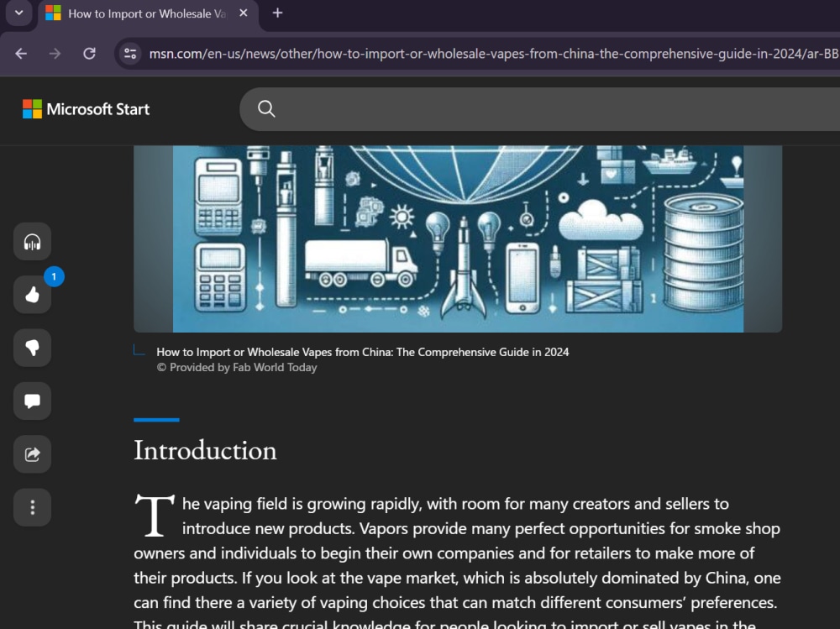This screenshot has height=629, width=840.
Task: Close the 'How to Import or Wholesale' tab
Action: pos(244,13)
